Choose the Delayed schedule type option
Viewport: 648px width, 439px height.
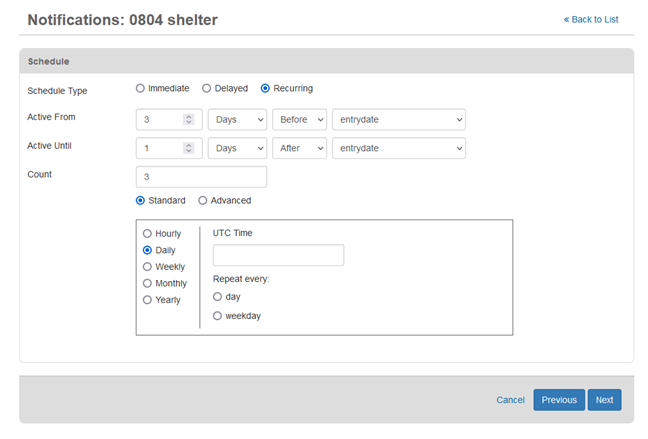tap(207, 88)
